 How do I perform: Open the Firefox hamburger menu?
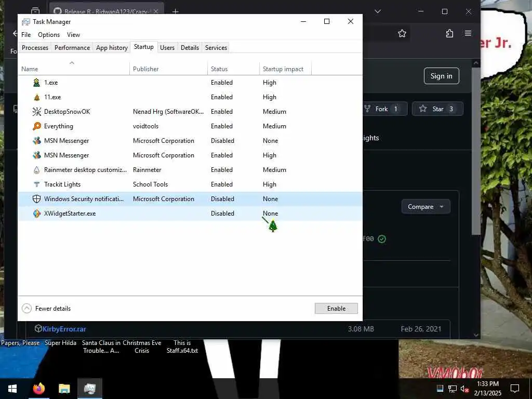[468, 33]
